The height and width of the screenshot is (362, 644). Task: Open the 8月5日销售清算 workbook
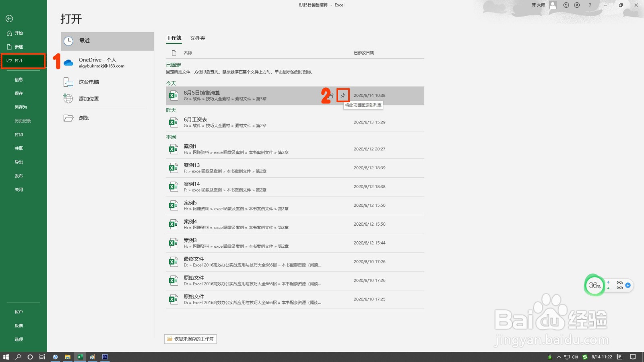click(x=295, y=96)
